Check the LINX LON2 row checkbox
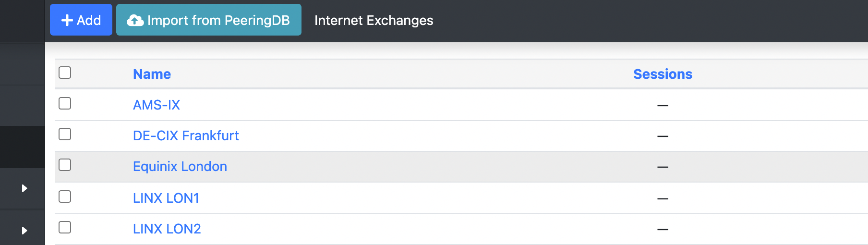868x245 pixels. 65,227
